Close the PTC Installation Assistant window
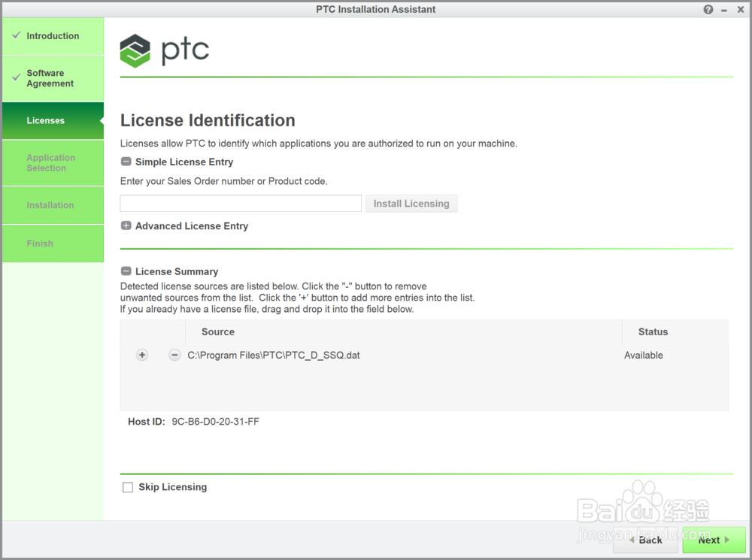The width and height of the screenshot is (752, 560). tap(741, 10)
